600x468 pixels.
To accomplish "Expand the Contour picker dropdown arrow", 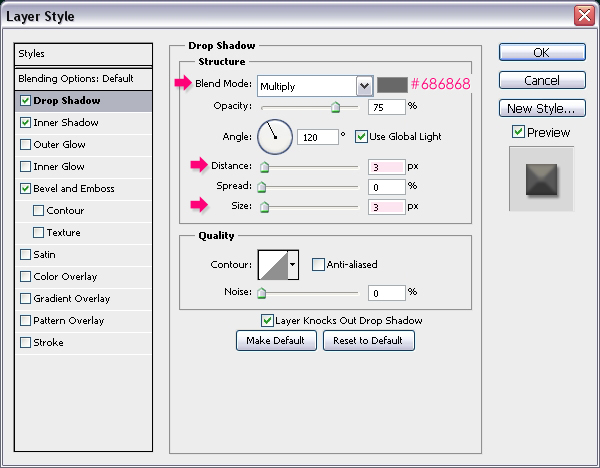I will click(x=292, y=264).
